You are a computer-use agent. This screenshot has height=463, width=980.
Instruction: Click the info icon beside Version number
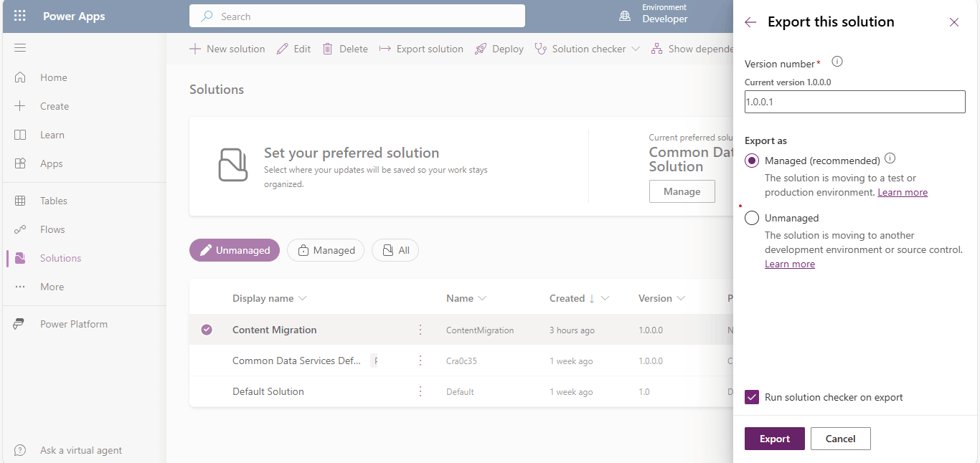[x=837, y=62]
